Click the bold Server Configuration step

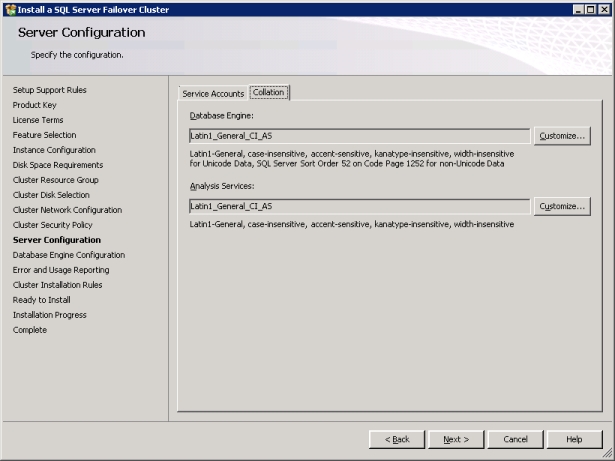pos(57,240)
